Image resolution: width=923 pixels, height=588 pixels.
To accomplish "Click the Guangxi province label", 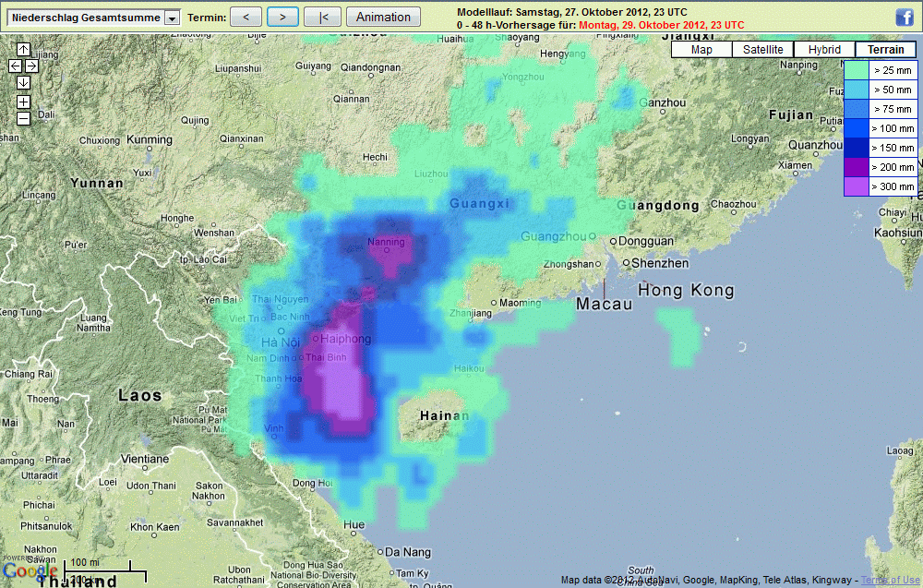I will 479,204.
